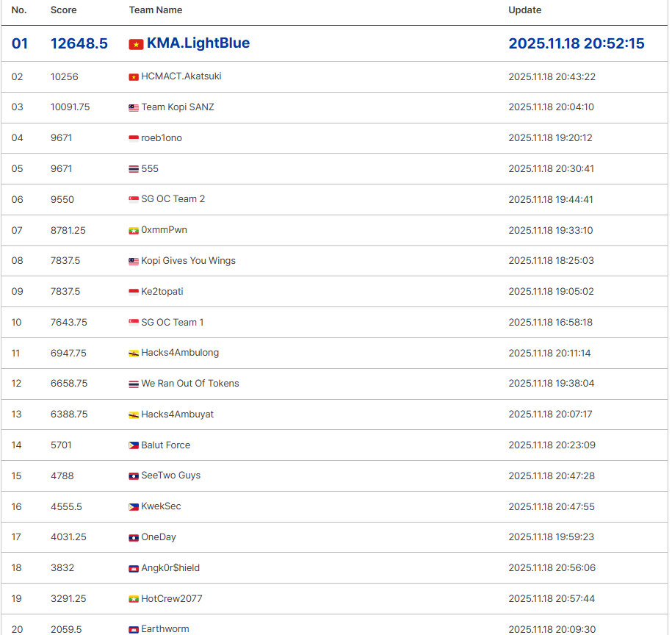Click the Singapore flag beside SG OC Team 2

point(134,199)
